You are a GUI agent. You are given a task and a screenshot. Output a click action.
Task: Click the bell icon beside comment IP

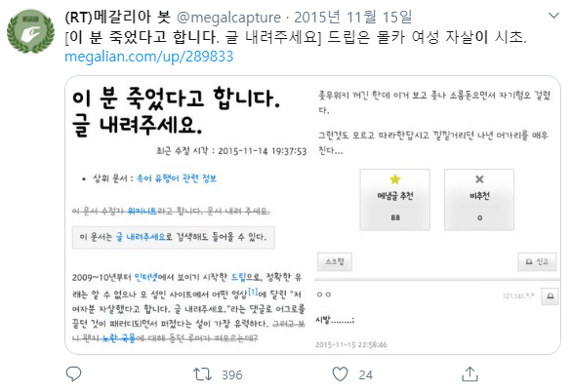click(550, 295)
